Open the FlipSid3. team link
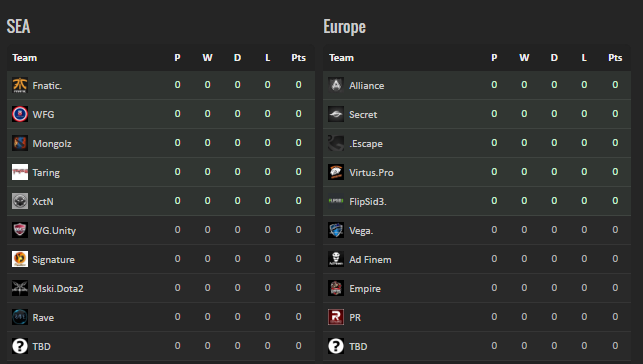This screenshot has width=643, height=364. click(368, 202)
